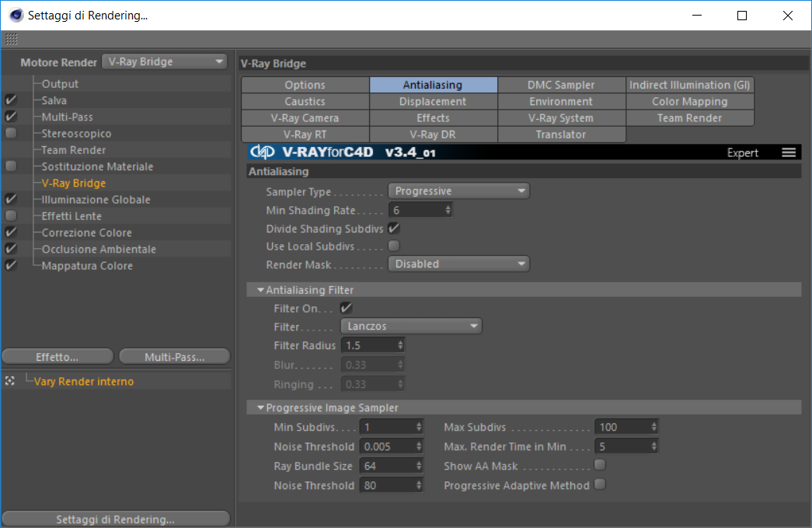Toggle the Salva checkbox
812x528 pixels.
pyautogui.click(x=11, y=100)
